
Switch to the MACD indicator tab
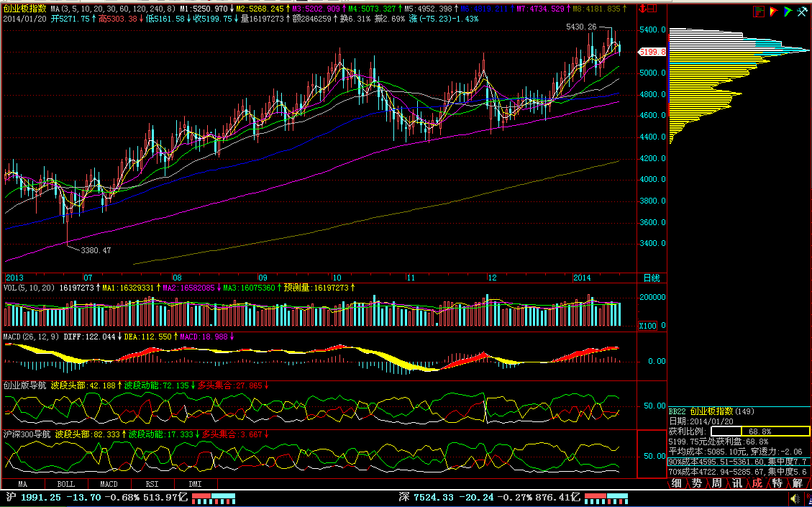(109, 484)
